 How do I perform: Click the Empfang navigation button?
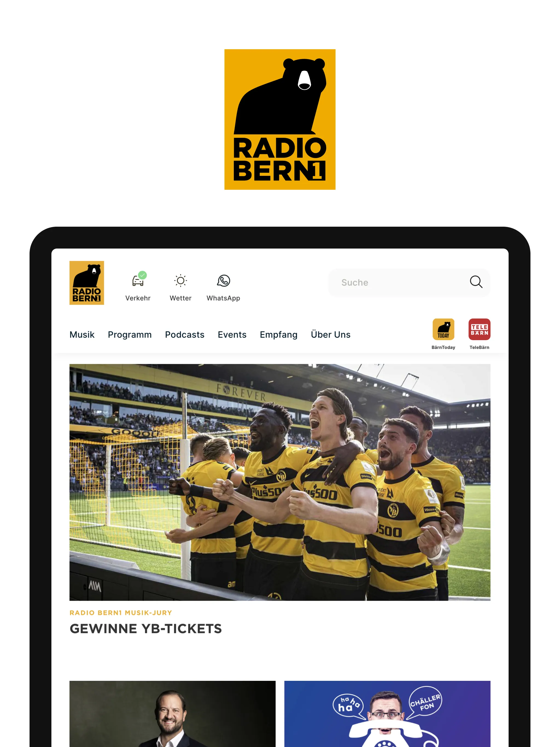pyautogui.click(x=278, y=334)
